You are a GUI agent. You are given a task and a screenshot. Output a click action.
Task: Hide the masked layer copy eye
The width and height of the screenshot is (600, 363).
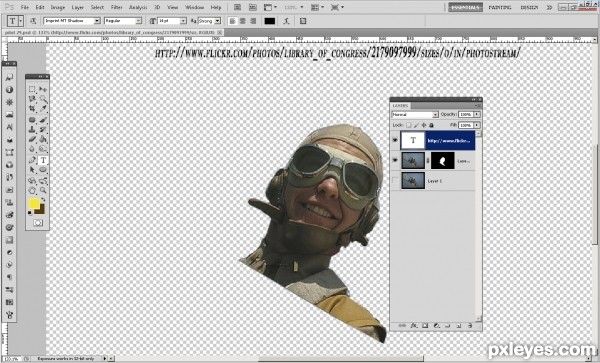[x=395, y=160]
